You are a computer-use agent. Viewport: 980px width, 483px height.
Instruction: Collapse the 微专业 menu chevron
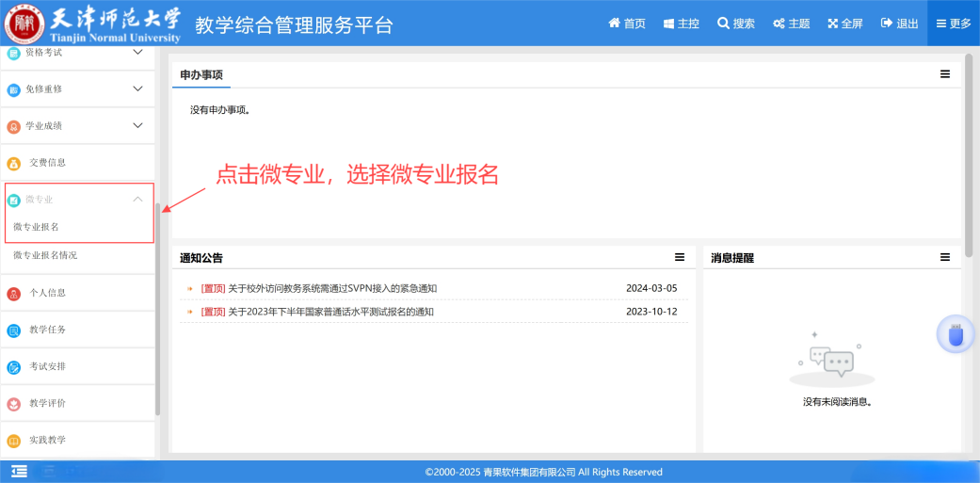coord(137,200)
